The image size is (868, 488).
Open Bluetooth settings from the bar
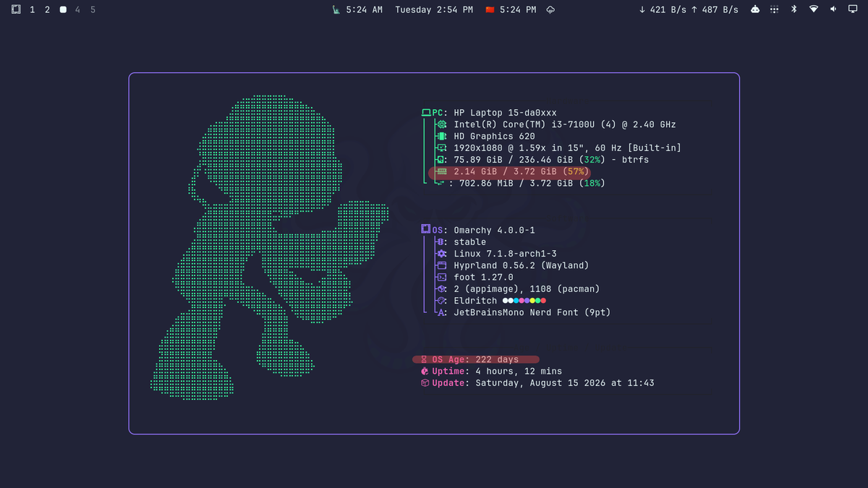click(793, 9)
